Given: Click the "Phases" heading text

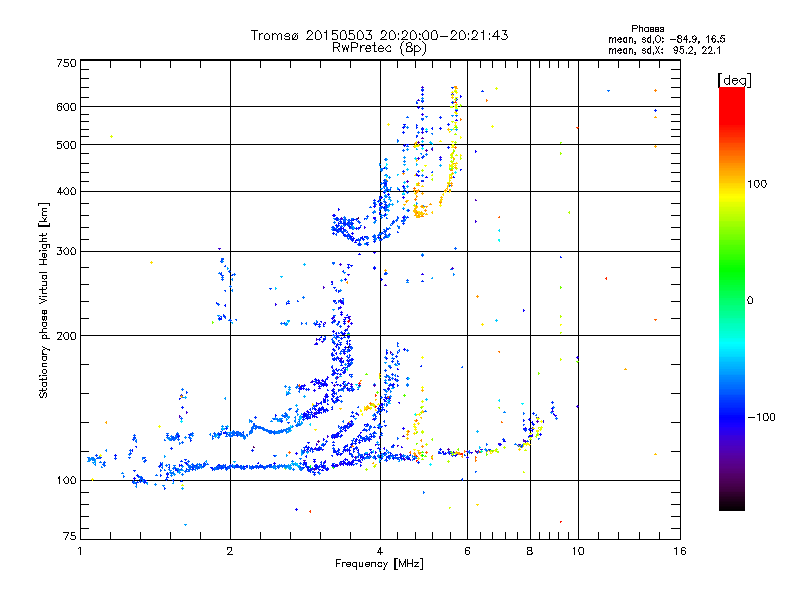Looking at the screenshot, I should 647,29.
